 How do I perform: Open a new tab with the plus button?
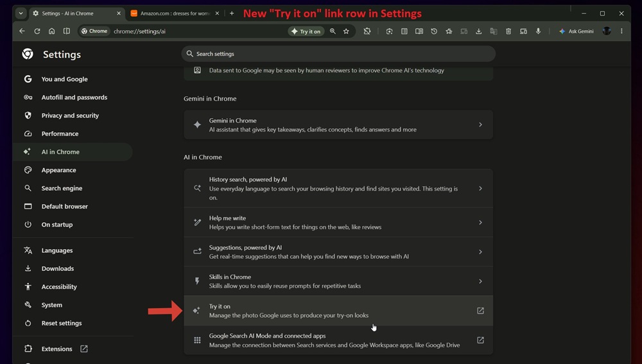point(232,13)
